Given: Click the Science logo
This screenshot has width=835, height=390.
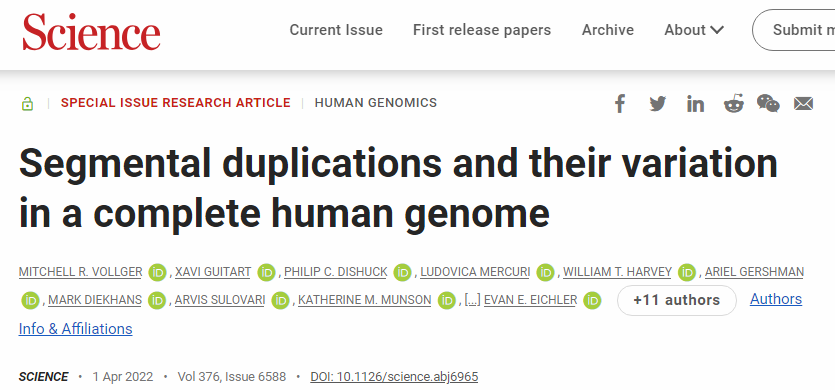Looking at the screenshot, I should pyautogui.click(x=91, y=32).
